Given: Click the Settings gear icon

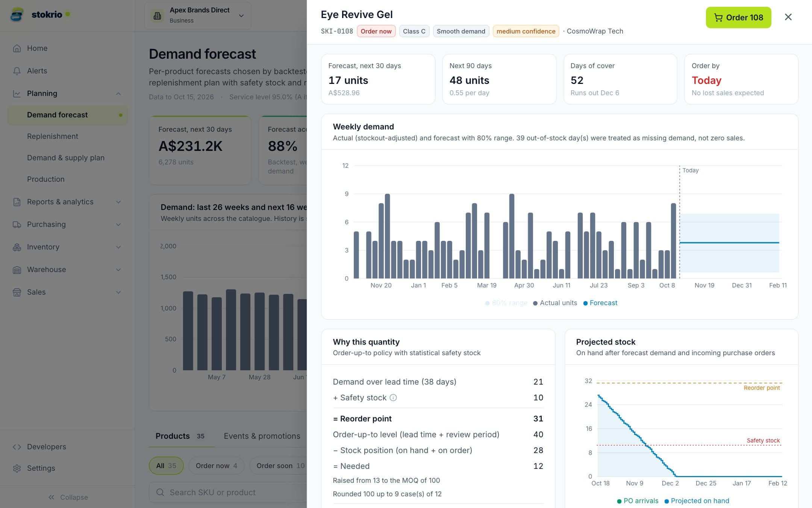Looking at the screenshot, I should click(17, 468).
